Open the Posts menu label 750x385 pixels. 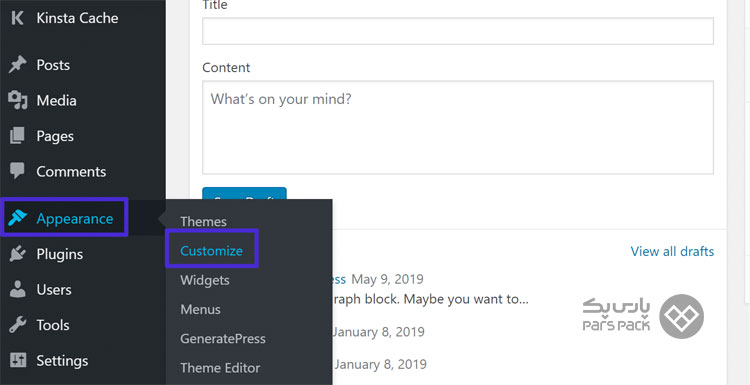(x=53, y=65)
